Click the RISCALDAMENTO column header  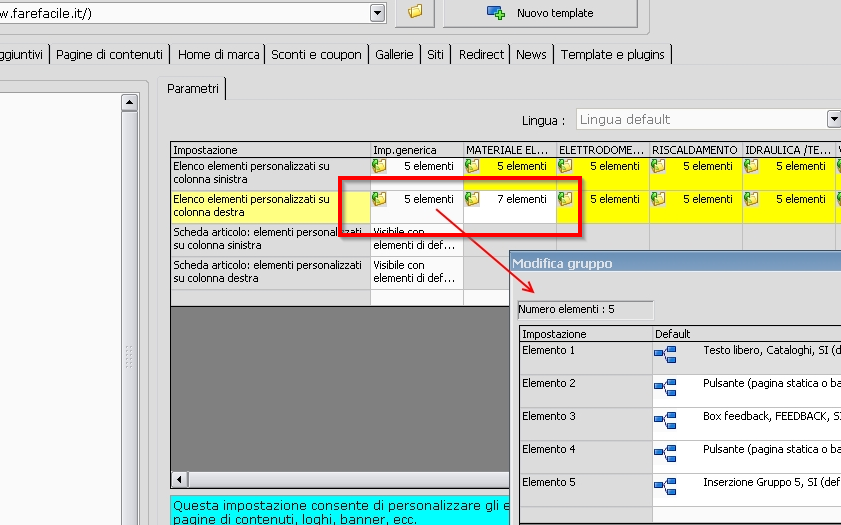[x=696, y=150]
